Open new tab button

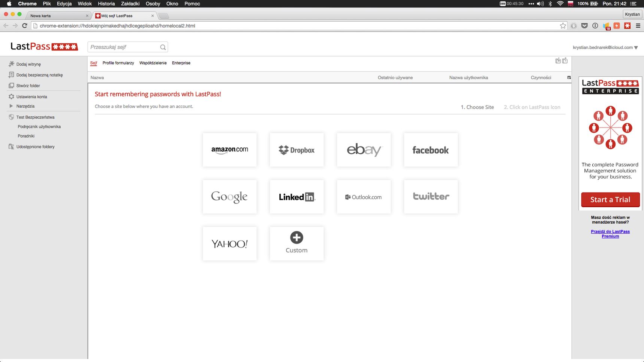[x=164, y=16]
